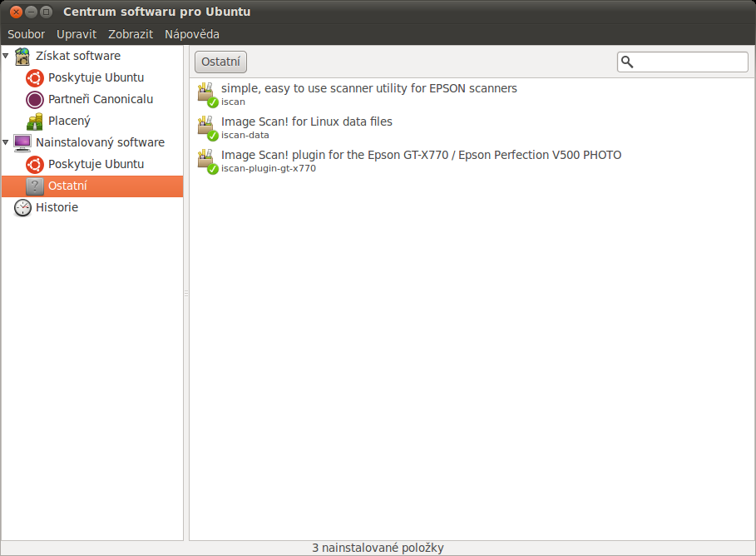Click inside the search input field
The image size is (756, 556).
click(683, 62)
